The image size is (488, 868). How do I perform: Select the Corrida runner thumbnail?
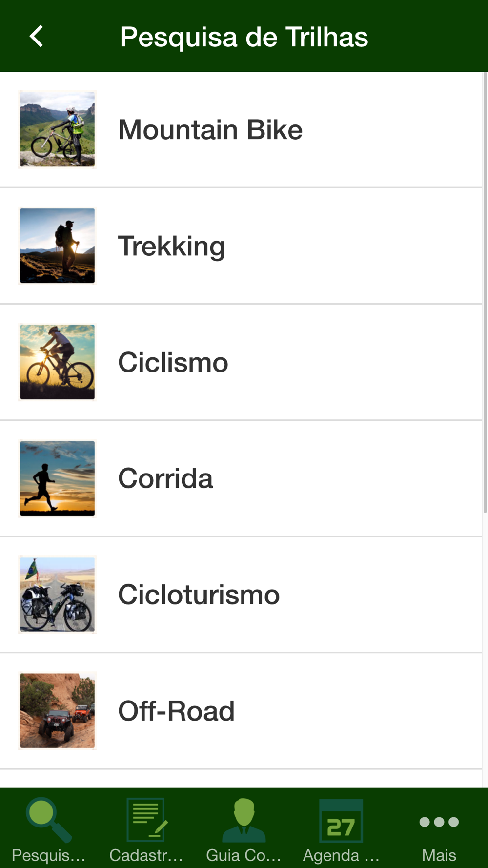[58, 478]
